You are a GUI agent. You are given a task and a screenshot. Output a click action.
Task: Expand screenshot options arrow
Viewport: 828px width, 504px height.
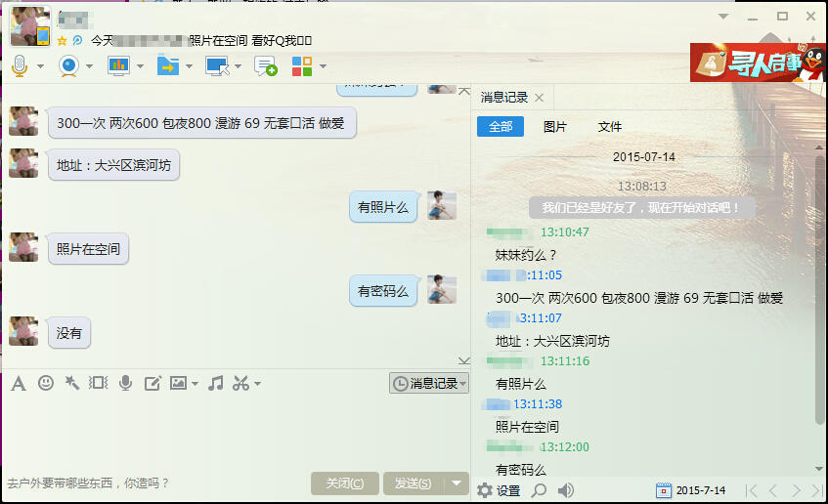(257, 384)
